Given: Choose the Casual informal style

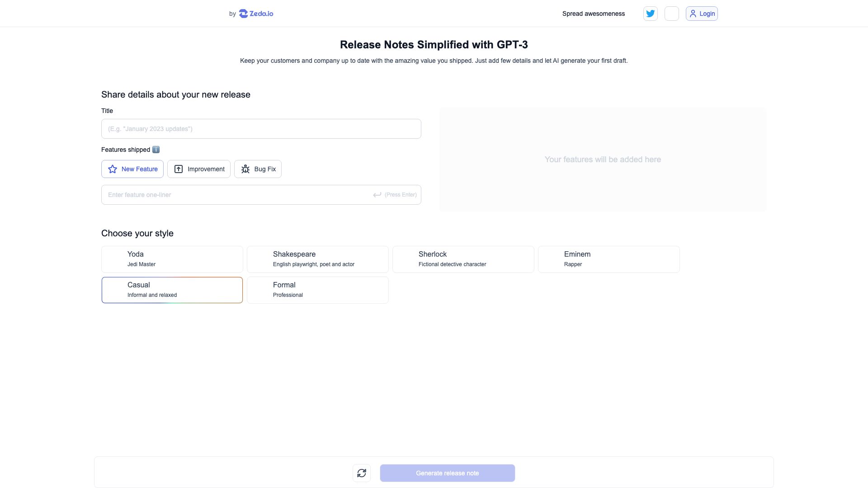Looking at the screenshot, I should (x=172, y=290).
